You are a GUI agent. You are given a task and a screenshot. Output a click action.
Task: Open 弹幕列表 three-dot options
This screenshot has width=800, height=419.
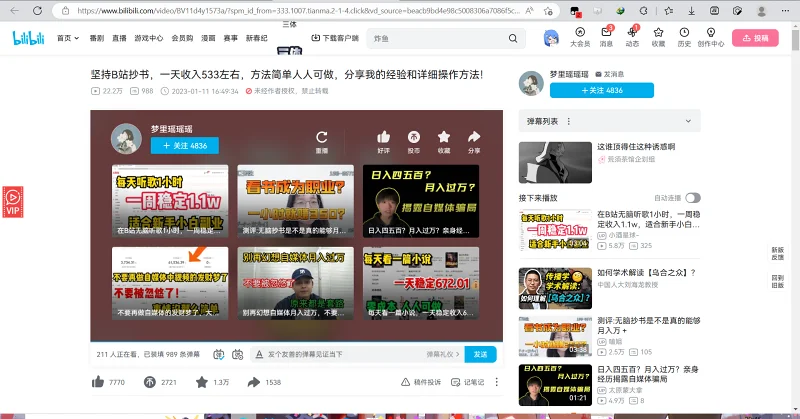tap(568, 121)
